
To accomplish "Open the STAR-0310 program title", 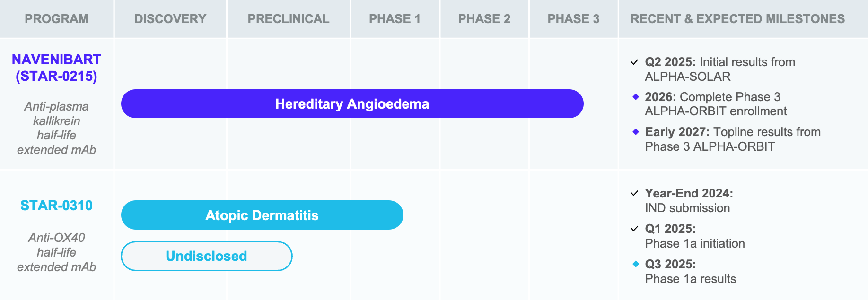I will click(x=56, y=206).
